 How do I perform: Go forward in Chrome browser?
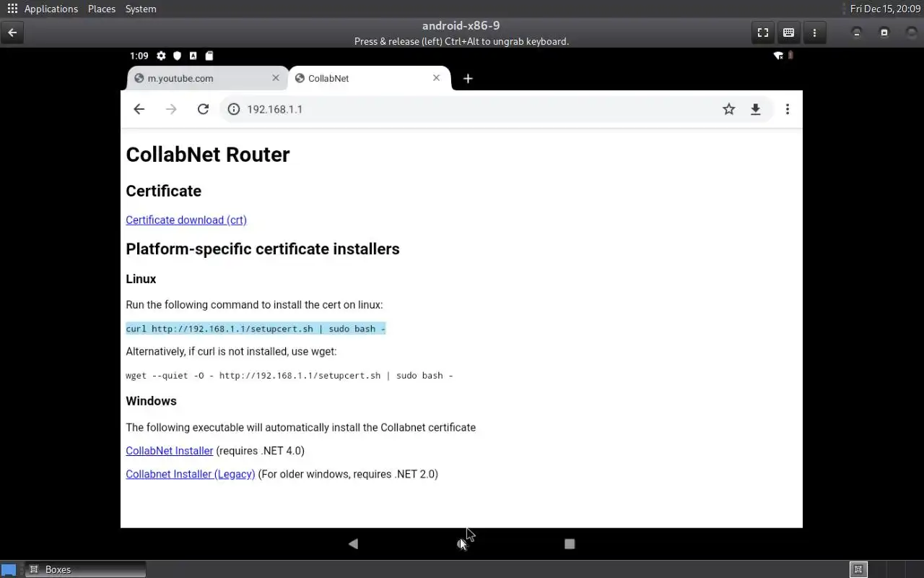[x=171, y=109]
